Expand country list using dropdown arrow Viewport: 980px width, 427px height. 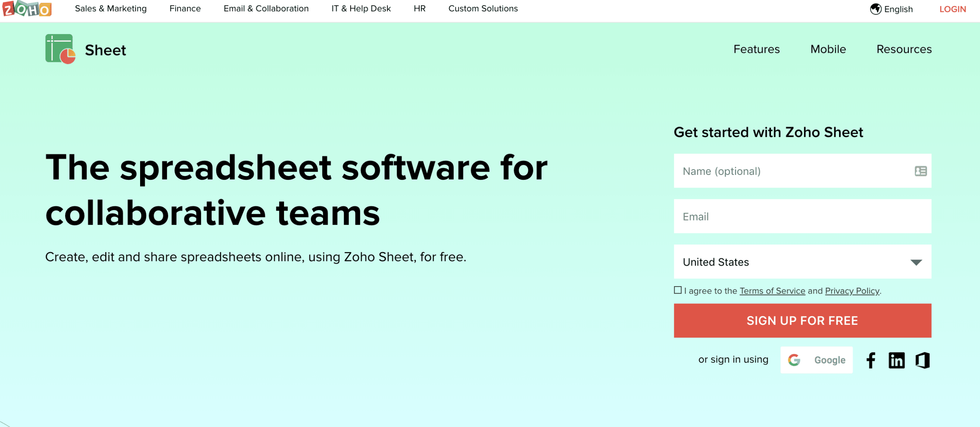coord(916,262)
